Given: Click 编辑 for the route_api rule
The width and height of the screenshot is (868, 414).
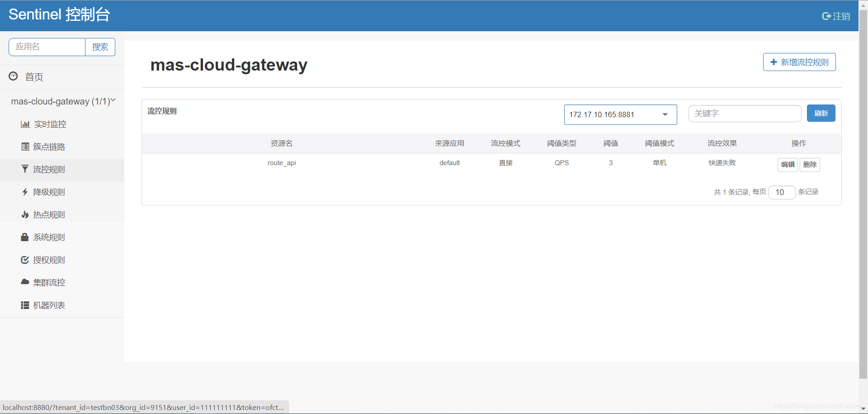Looking at the screenshot, I should (x=788, y=165).
